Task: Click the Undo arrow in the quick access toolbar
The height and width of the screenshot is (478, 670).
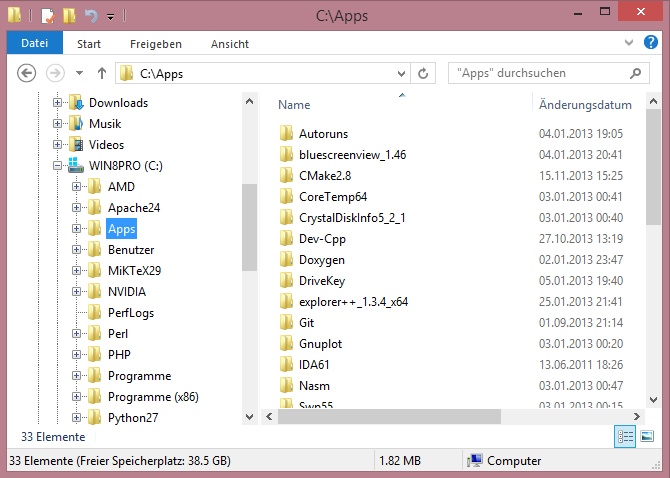Action: [91, 16]
